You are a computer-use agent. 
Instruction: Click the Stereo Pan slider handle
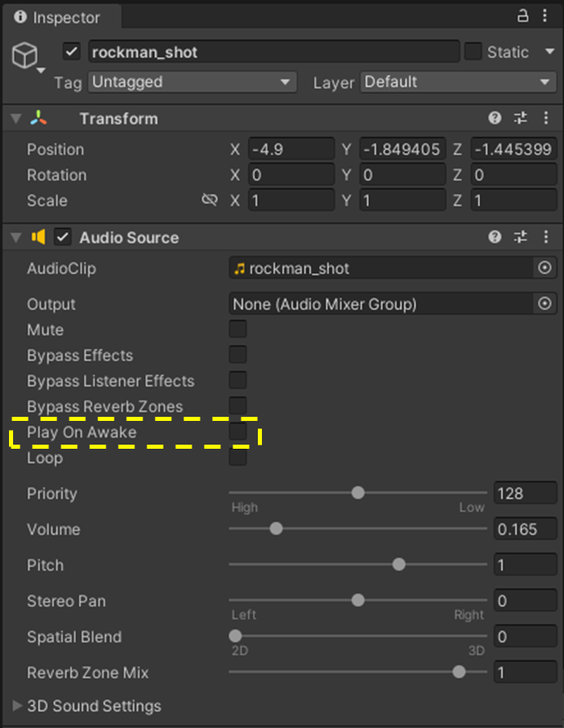[358, 600]
